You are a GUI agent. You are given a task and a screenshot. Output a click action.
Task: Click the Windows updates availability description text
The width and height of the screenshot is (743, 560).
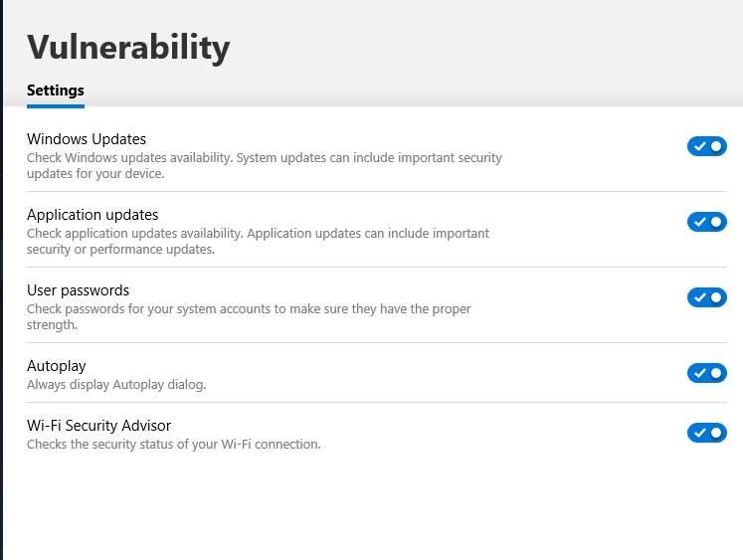point(265,165)
